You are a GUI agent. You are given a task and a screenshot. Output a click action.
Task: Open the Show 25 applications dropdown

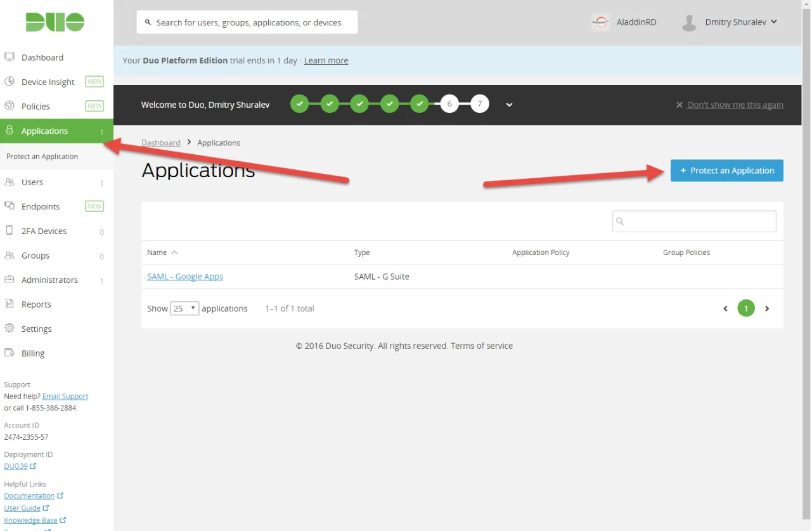[x=184, y=308]
